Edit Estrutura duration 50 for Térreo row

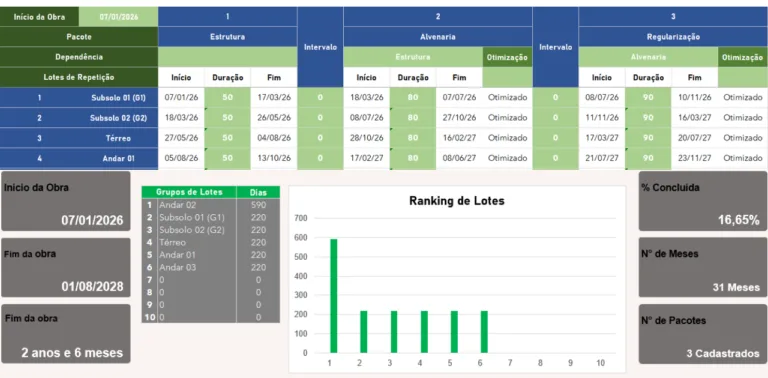point(228,138)
